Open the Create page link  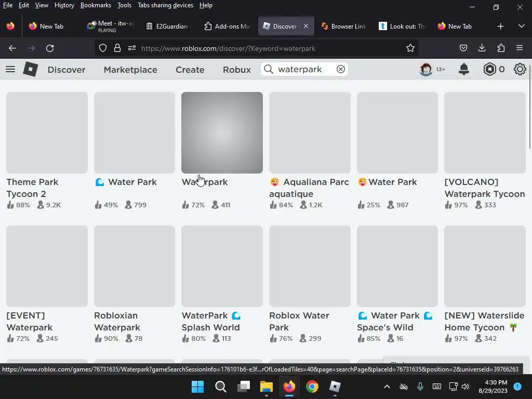(190, 70)
